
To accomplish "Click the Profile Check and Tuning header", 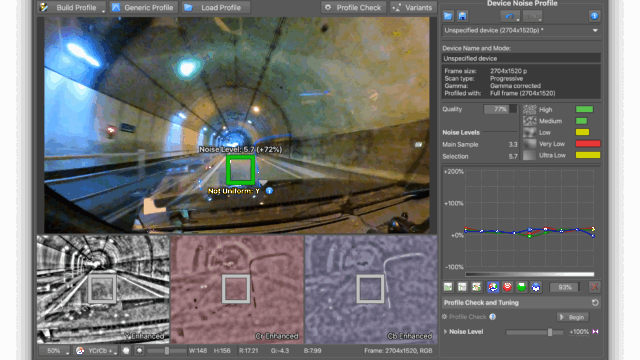I will pyautogui.click(x=521, y=302).
